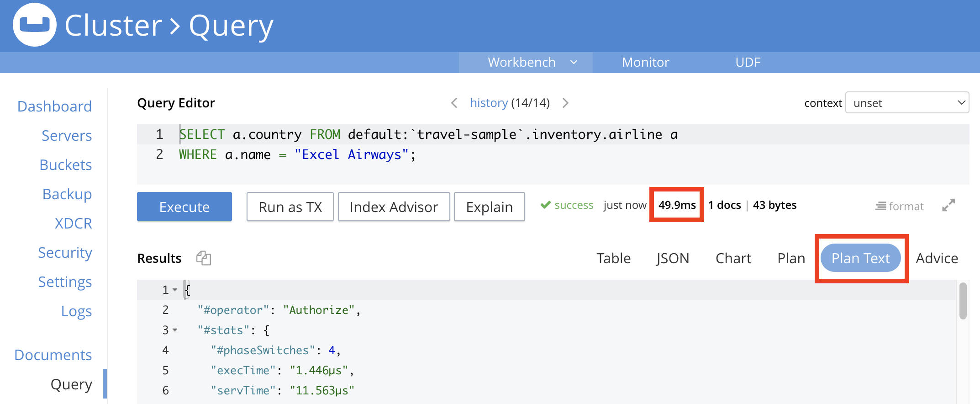Click the Index Advisor button
Viewport: 980px width, 404px height.
(394, 207)
